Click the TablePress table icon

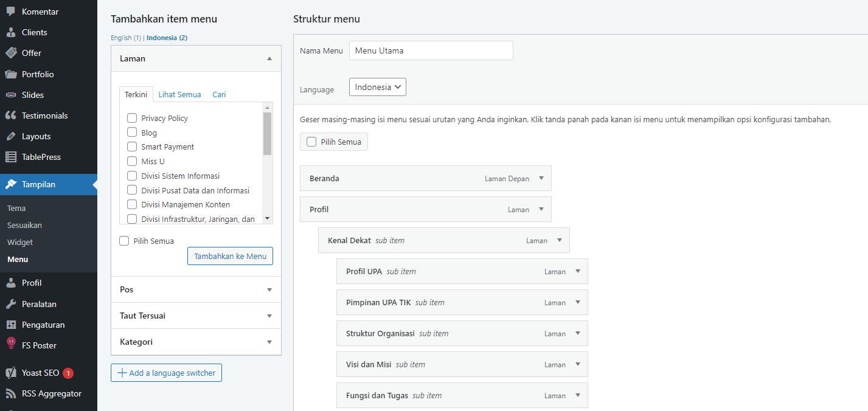click(11, 157)
